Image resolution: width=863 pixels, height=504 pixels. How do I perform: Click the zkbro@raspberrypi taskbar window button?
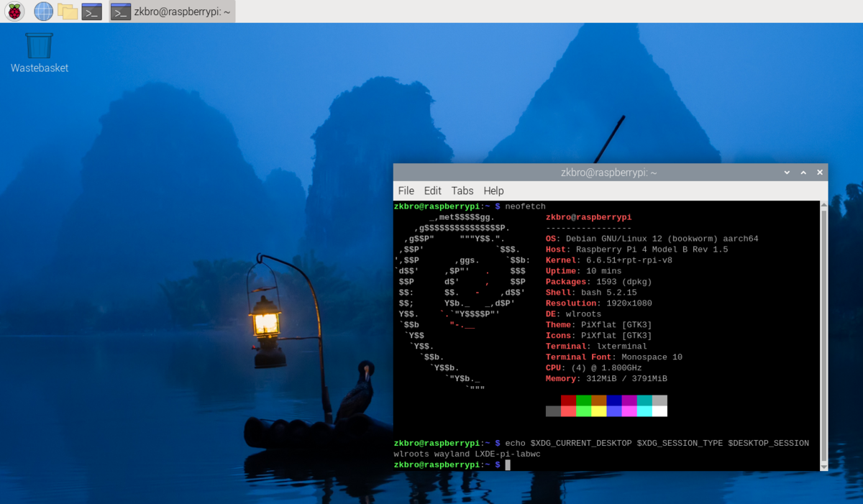pyautogui.click(x=172, y=12)
